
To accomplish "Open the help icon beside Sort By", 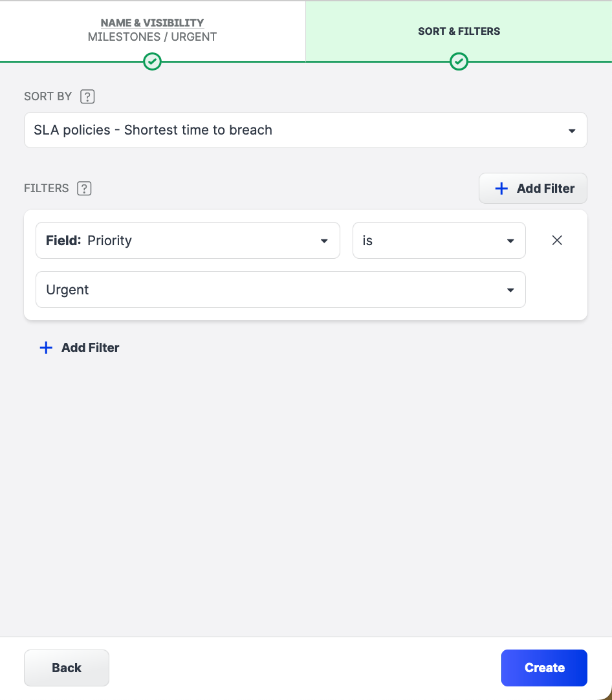I will pos(87,97).
